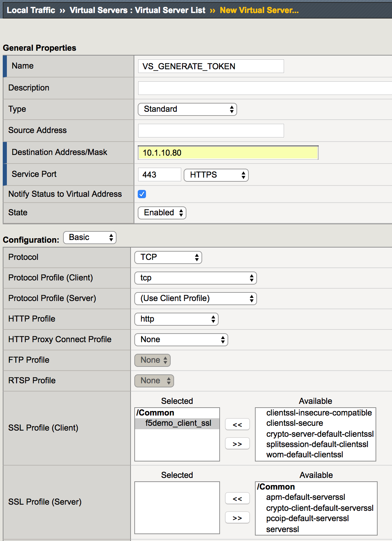This screenshot has width=392, height=541.
Task: Click /Common header in server Available list
Action: 276,487
